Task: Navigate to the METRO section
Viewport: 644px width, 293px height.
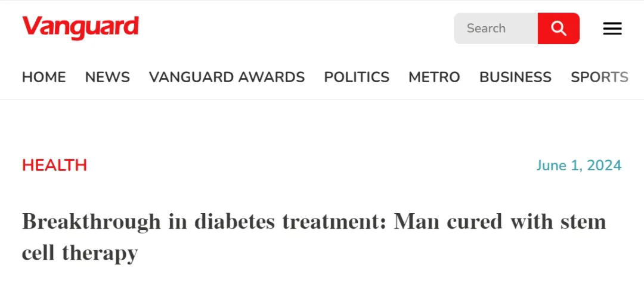Action: click(434, 77)
